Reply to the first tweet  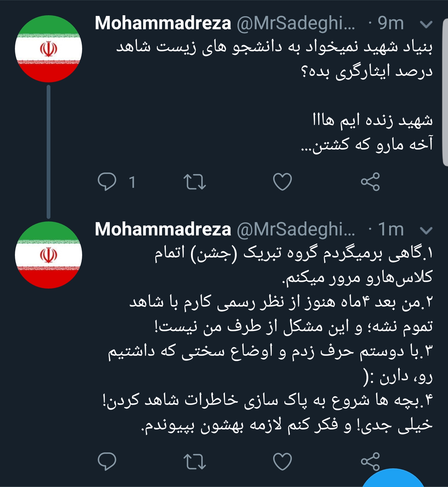107,182
